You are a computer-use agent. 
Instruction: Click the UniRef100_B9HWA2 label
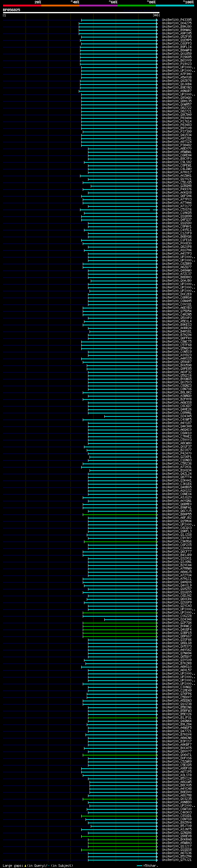coord(176,30)
